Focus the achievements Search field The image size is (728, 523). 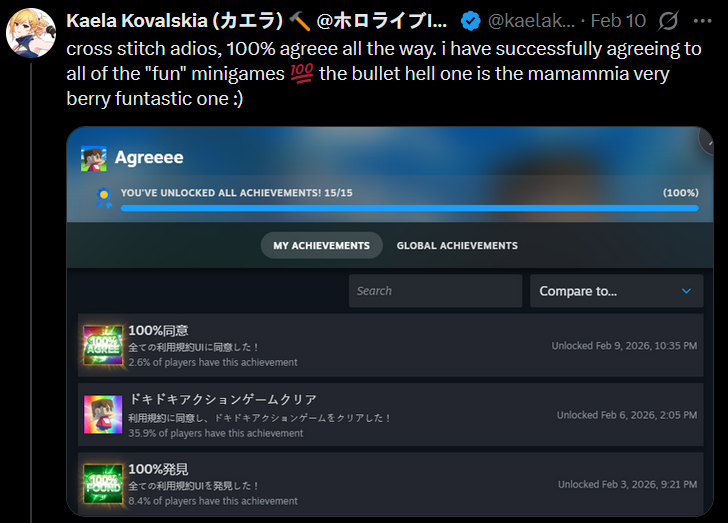coord(436,291)
